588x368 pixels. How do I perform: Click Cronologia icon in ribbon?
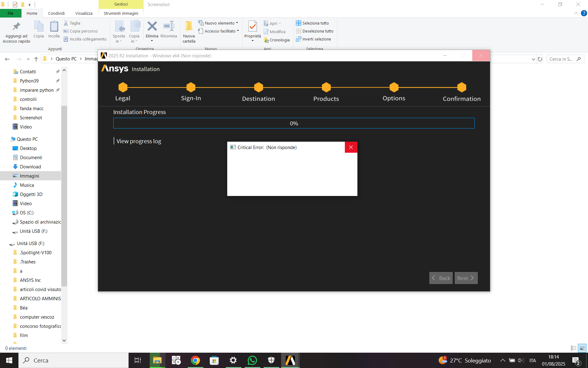266,40
